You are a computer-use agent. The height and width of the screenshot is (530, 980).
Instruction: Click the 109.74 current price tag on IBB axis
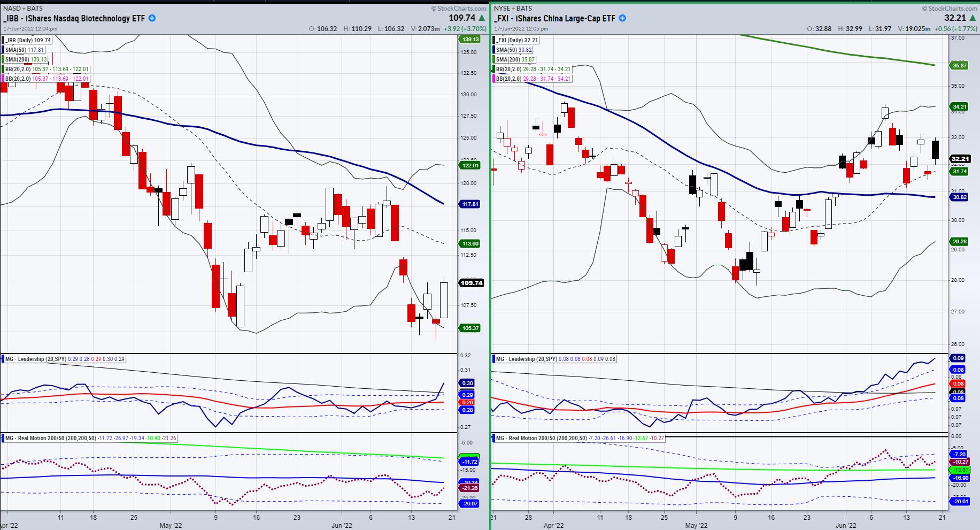(471, 283)
